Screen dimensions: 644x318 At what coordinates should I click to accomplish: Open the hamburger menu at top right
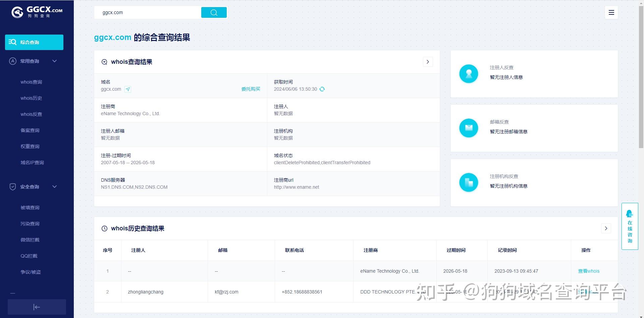click(611, 12)
